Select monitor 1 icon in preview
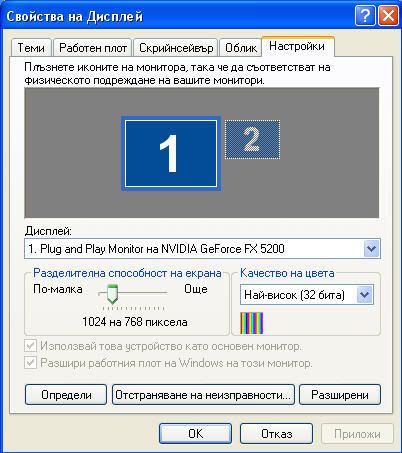 click(x=171, y=154)
